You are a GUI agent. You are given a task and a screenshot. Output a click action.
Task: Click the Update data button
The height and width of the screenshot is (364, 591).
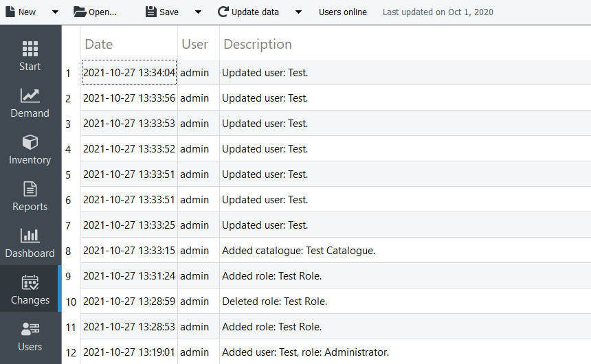248,12
